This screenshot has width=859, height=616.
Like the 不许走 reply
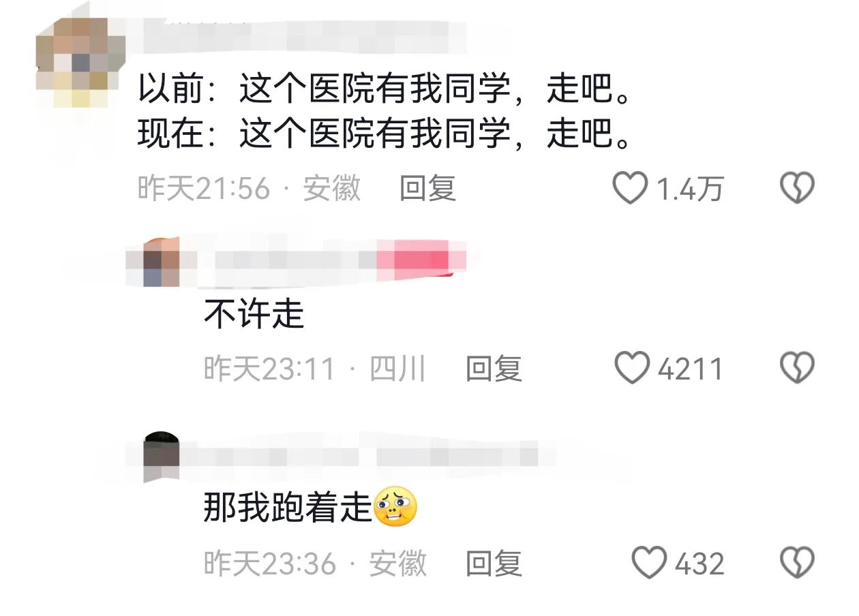coord(632,368)
